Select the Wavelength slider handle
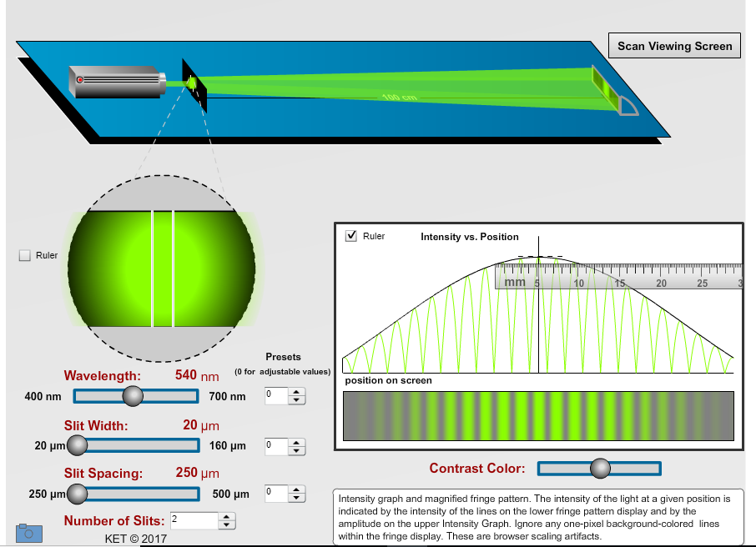 pyautogui.click(x=134, y=396)
